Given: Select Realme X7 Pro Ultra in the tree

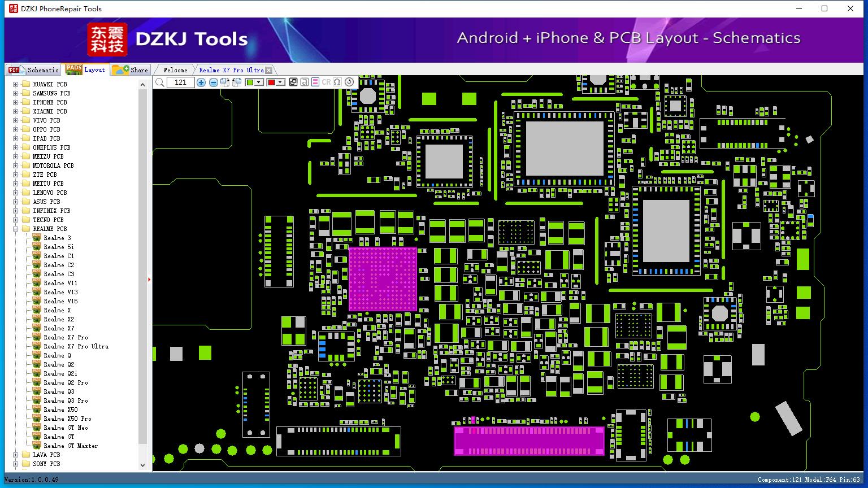Looking at the screenshot, I should pos(76,346).
